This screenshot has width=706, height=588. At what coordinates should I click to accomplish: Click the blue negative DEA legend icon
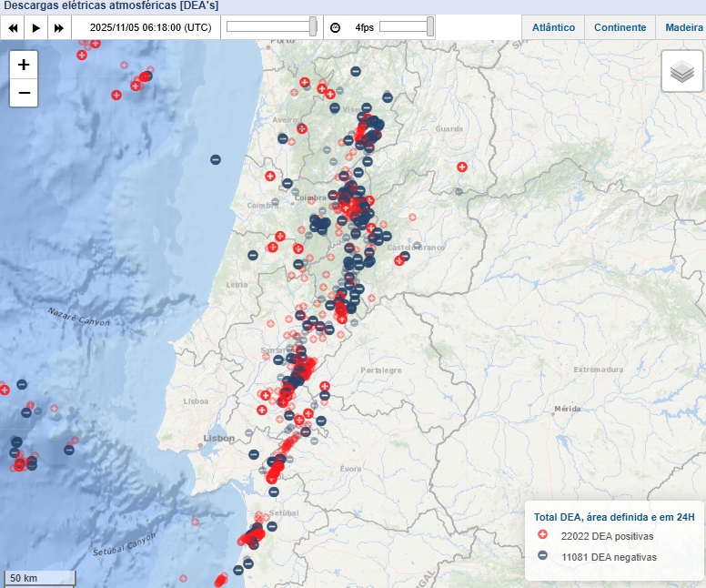(x=542, y=556)
